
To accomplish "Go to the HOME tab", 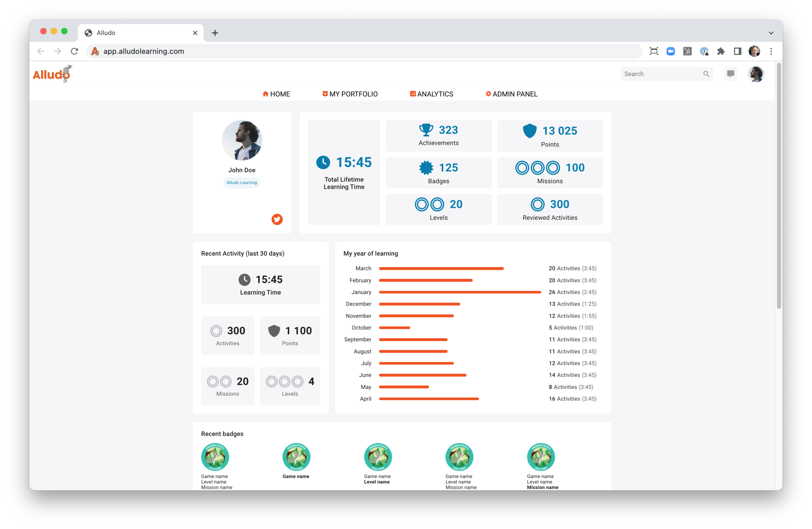I will tap(276, 94).
